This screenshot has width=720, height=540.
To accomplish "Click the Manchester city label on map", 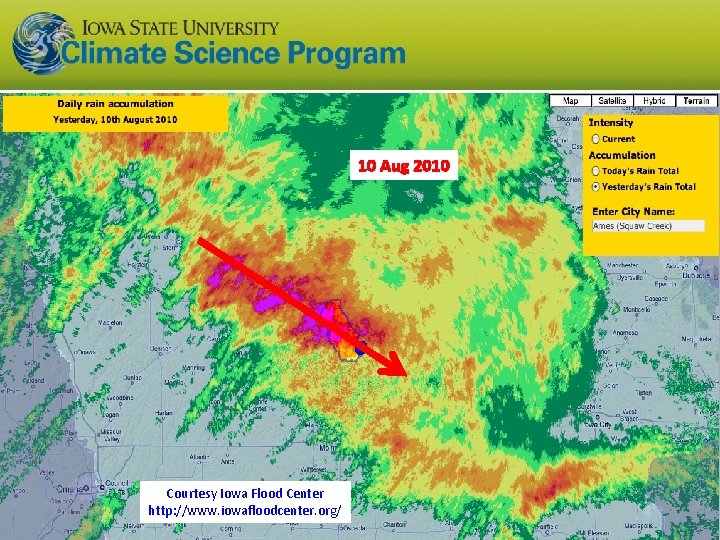I will 622,265.
